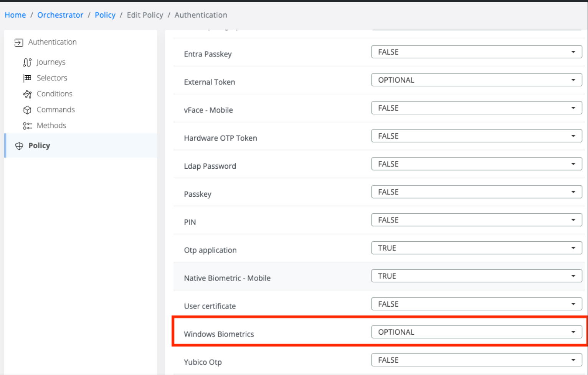Screen dimensions: 588x375
Task: Click the Conditions icon in sidebar
Action: coord(27,94)
